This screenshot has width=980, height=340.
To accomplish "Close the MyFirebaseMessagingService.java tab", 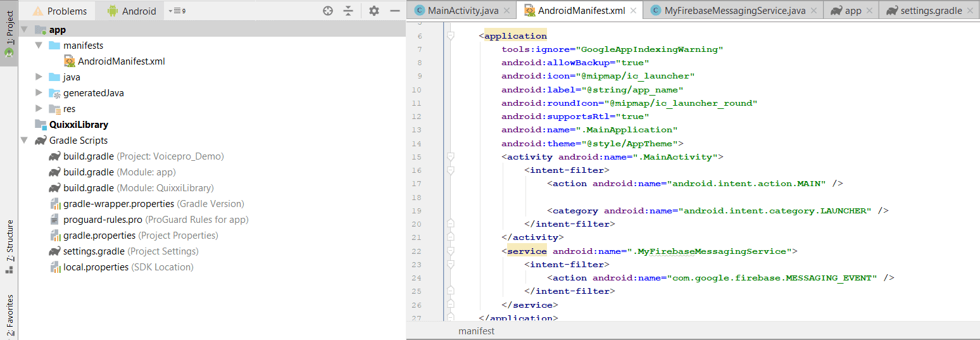I will [x=814, y=11].
